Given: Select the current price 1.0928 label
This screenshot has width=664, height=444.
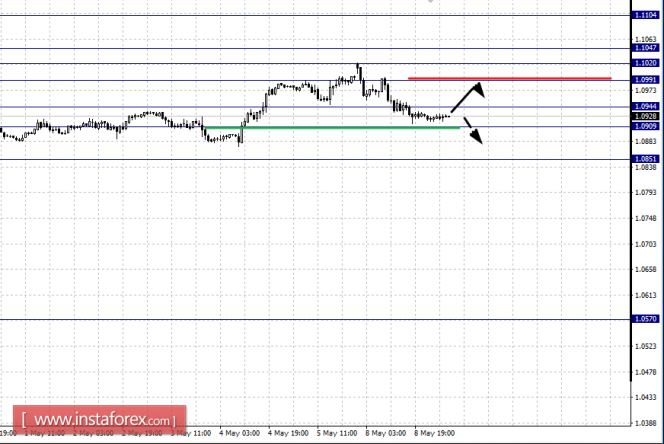Looking at the screenshot, I should [x=645, y=116].
